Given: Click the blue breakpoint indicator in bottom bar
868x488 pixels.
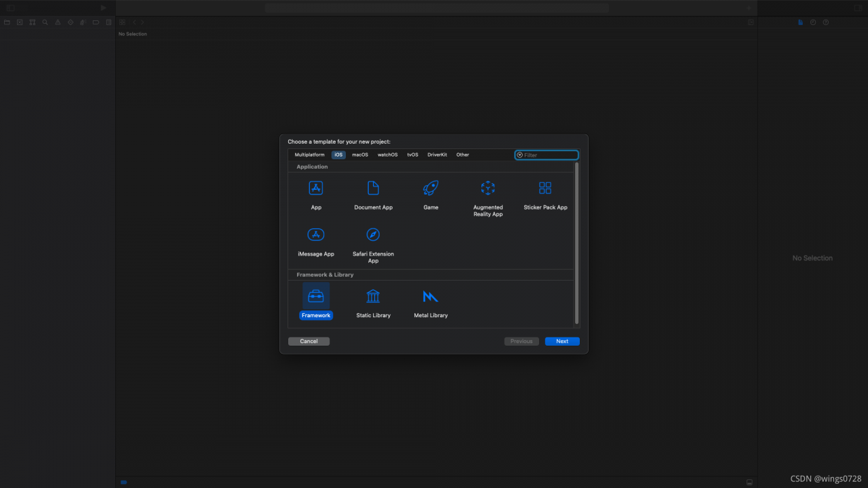Looking at the screenshot, I should click(123, 482).
